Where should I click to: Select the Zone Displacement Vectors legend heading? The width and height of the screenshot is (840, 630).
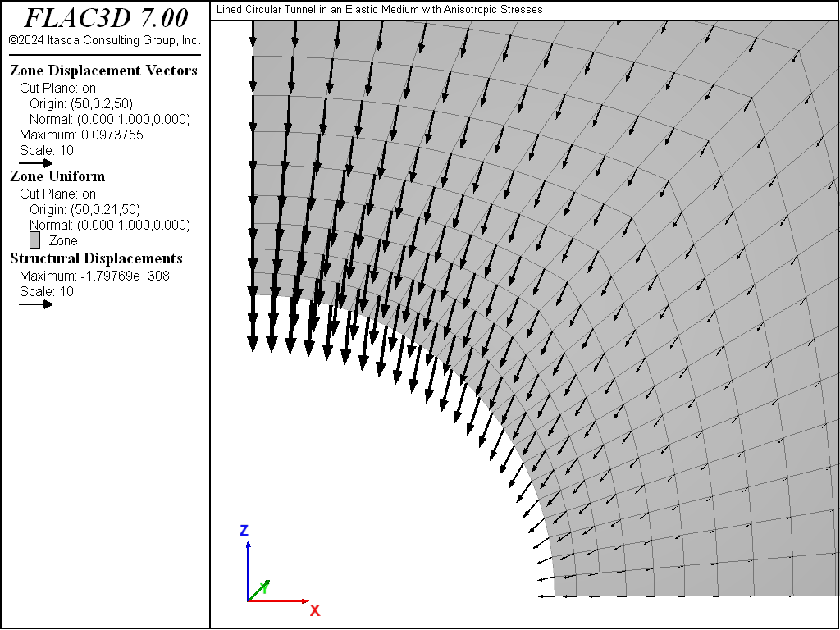click(103, 71)
